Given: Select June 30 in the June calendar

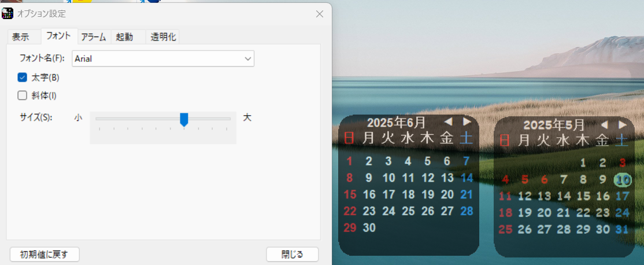Looking at the screenshot, I should point(369,227).
